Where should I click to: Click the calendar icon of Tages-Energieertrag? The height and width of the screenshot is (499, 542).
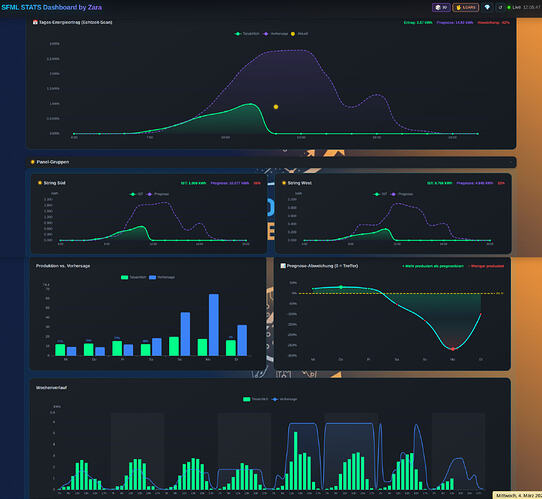pos(35,22)
